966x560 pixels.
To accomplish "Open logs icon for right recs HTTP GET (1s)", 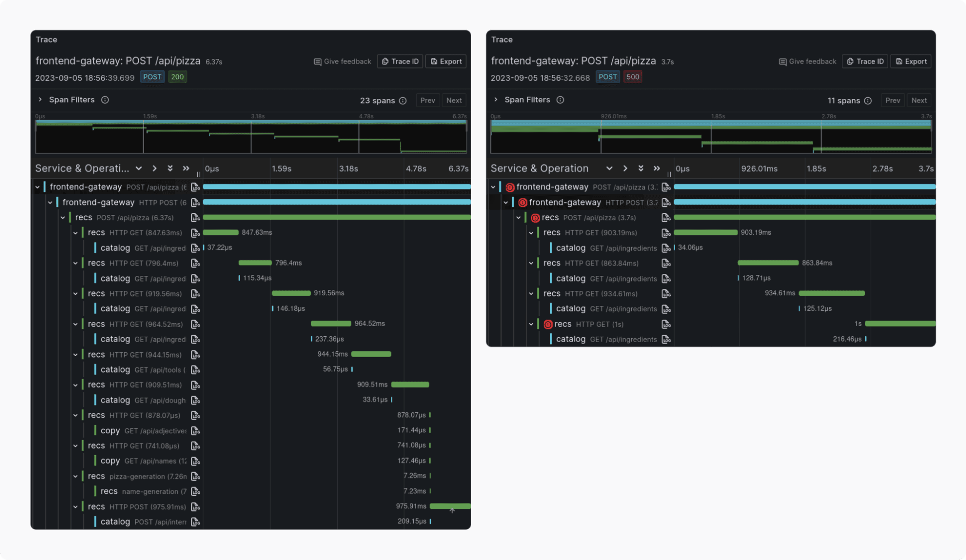I will pos(666,324).
